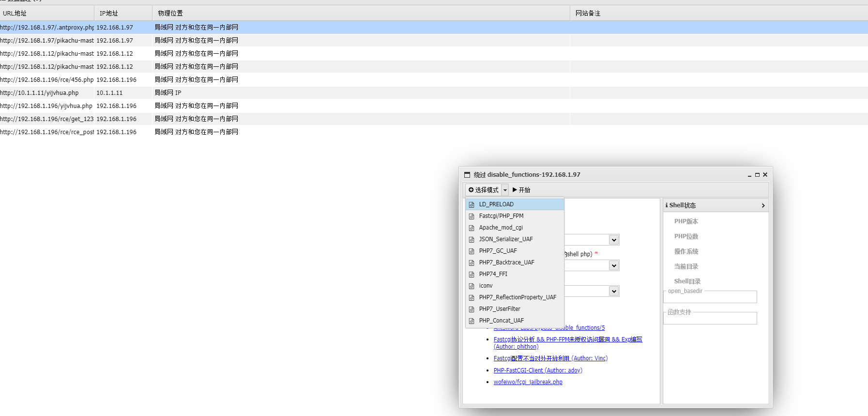Sort by IP地址 column header

[123, 13]
